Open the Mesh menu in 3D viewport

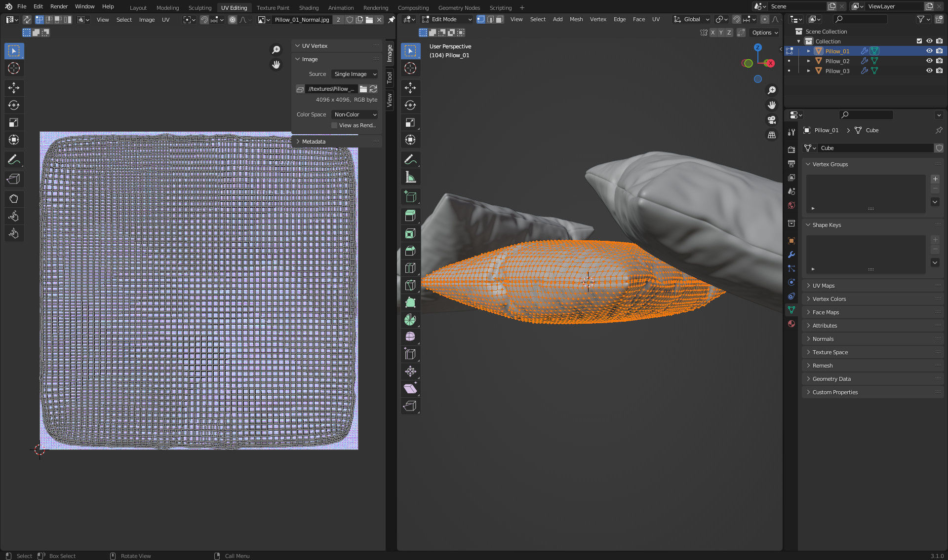pos(576,19)
